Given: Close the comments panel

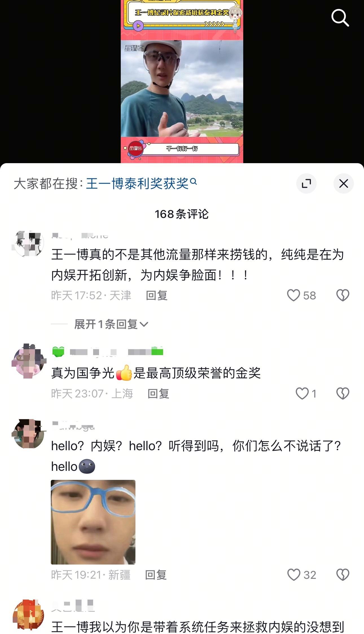Looking at the screenshot, I should click(343, 183).
